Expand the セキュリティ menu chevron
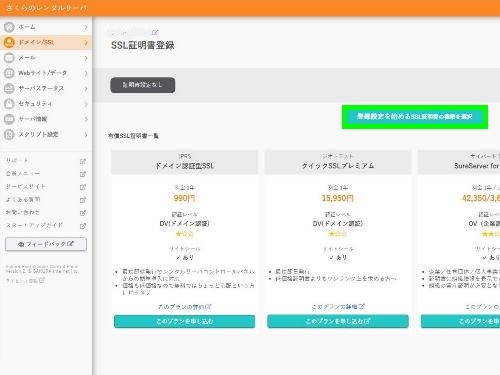 pyautogui.click(x=86, y=104)
